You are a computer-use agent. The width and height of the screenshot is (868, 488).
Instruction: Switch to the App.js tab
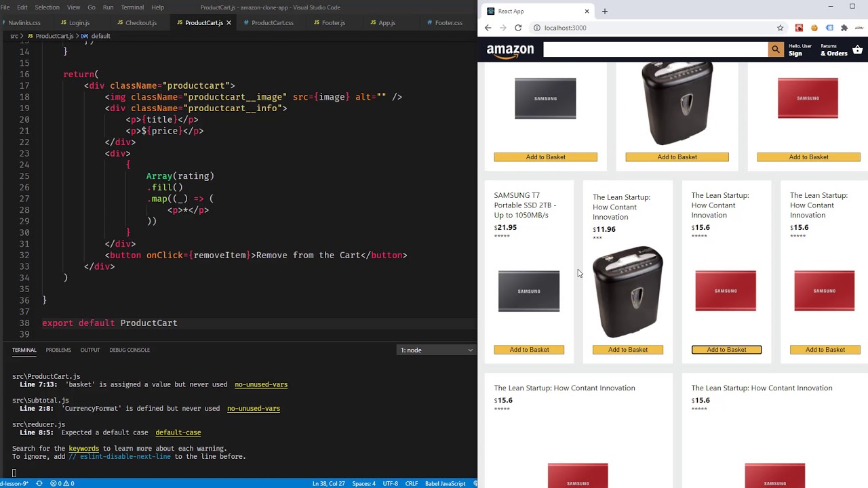tap(387, 22)
